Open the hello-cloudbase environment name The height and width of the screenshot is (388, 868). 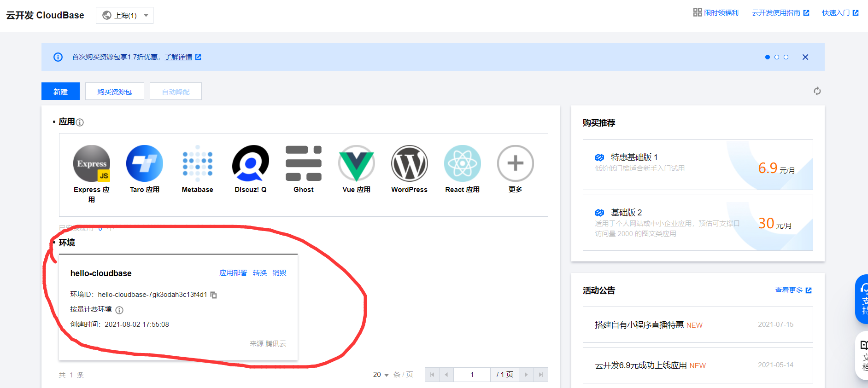(x=101, y=273)
